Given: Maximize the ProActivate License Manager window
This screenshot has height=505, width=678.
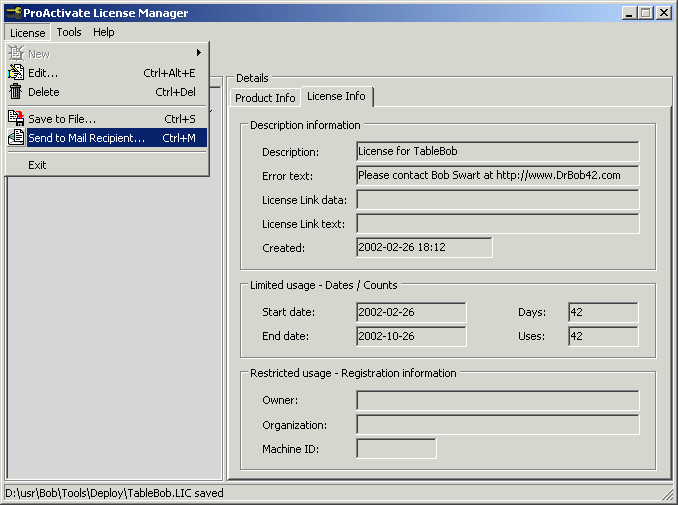Looking at the screenshot, I should 645,13.
